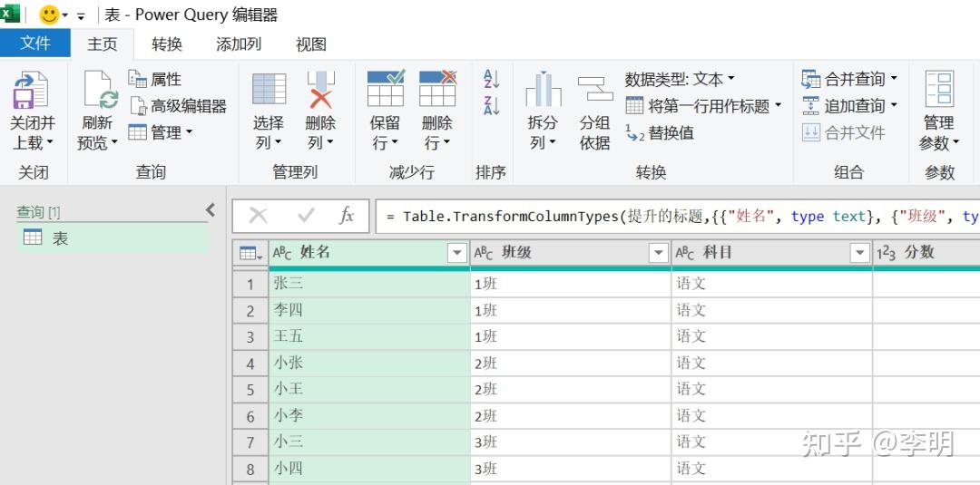Expand the 关闭并上载 dropdown arrow

click(x=51, y=143)
